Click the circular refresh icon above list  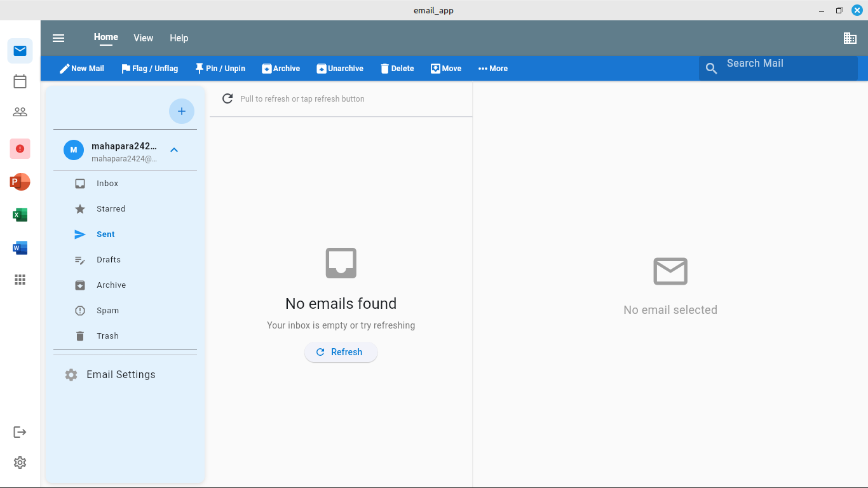tap(227, 98)
